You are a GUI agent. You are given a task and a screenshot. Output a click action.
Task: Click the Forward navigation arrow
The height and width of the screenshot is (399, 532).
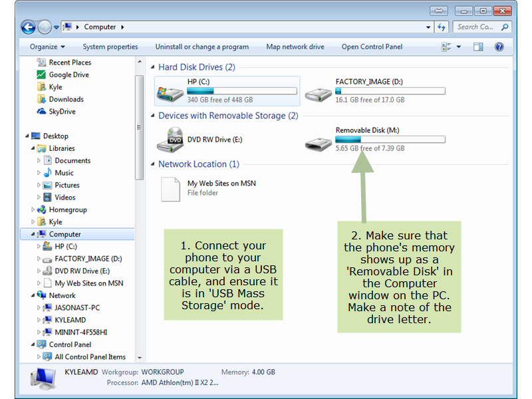(44, 27)
